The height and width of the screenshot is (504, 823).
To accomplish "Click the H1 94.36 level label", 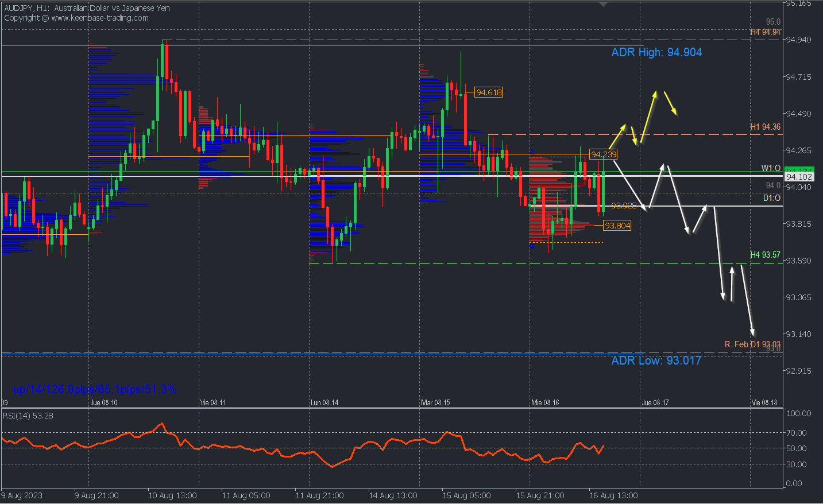I will [766, 127].
